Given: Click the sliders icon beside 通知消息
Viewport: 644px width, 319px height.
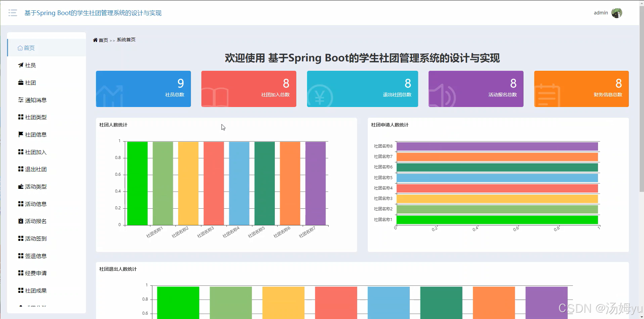Looking at the screenshot, I should (21, 100).
